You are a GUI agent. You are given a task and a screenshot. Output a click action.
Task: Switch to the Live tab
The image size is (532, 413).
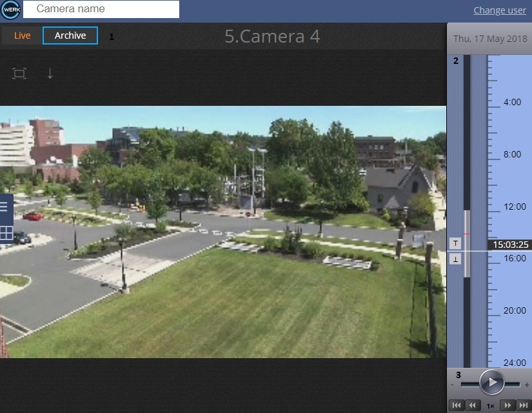pos(23,35)
